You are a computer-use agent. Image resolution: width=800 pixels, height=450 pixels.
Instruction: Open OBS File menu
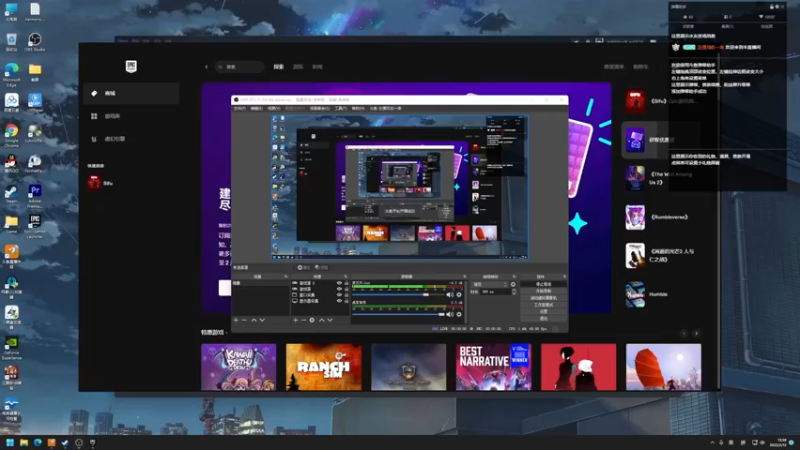tap(239, 108)
